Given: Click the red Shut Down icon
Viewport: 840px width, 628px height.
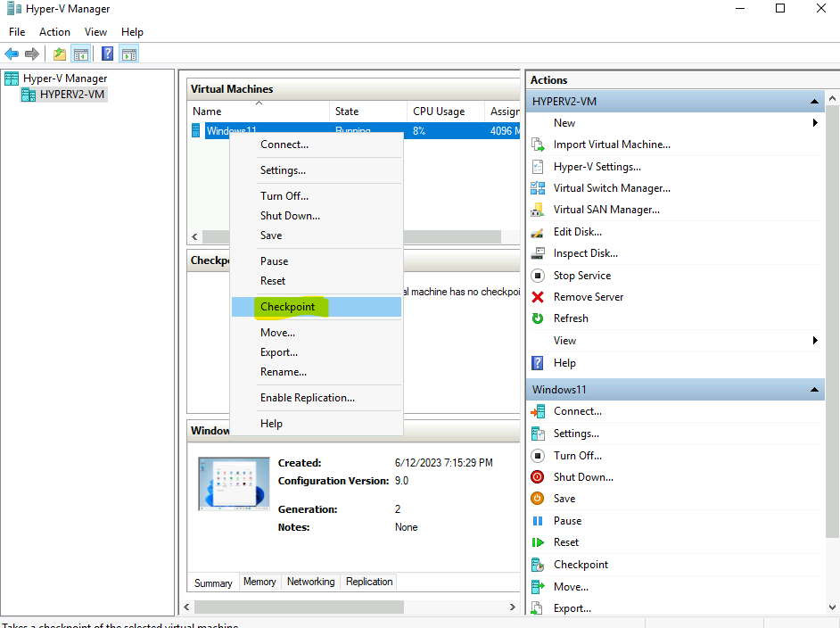Looking at the screenshot, I should [538, 477].
